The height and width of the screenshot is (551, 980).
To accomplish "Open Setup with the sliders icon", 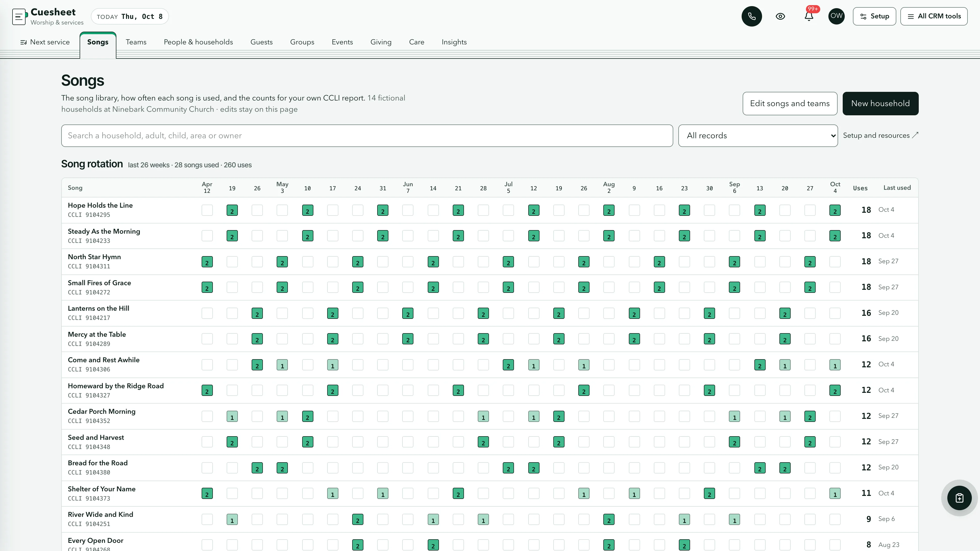I will tap(874, 16).
